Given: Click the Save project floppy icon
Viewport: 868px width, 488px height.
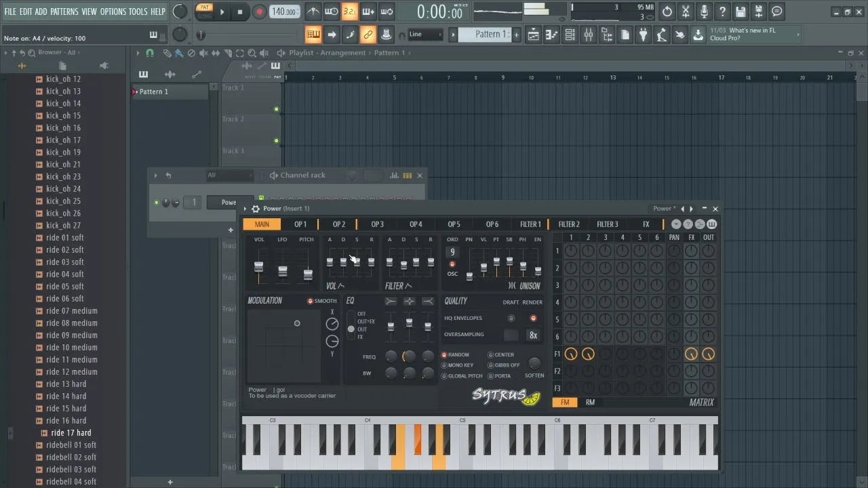Looking at the screenshot, I should coord(741,12).
